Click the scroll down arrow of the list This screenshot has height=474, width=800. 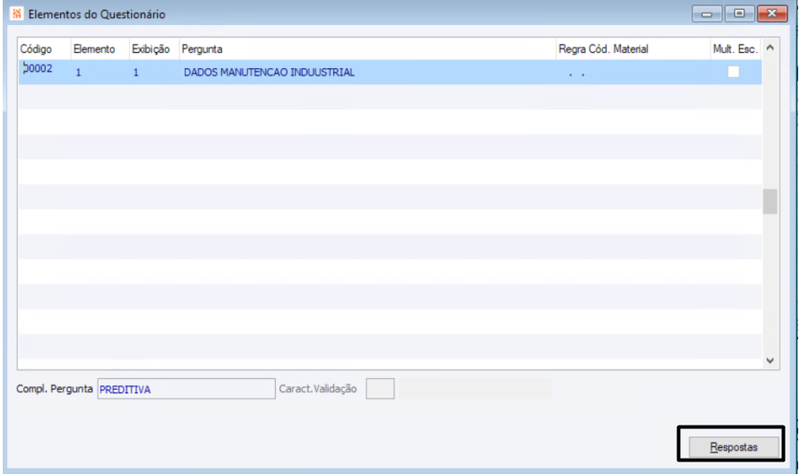(x=770, y=361)
